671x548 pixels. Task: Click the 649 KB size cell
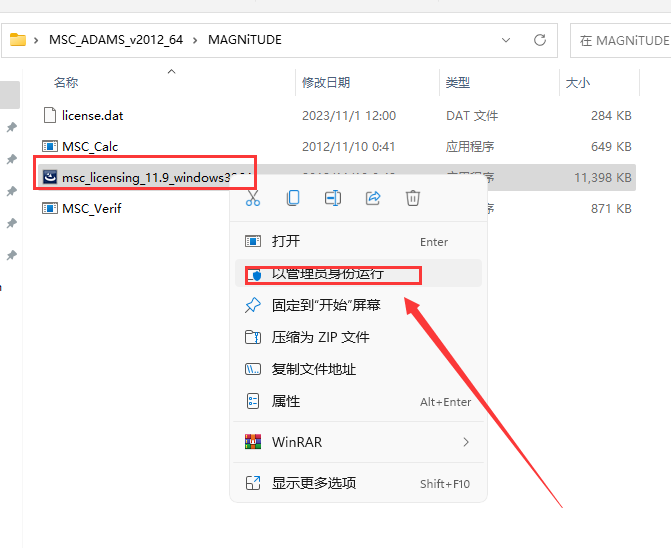611,147
